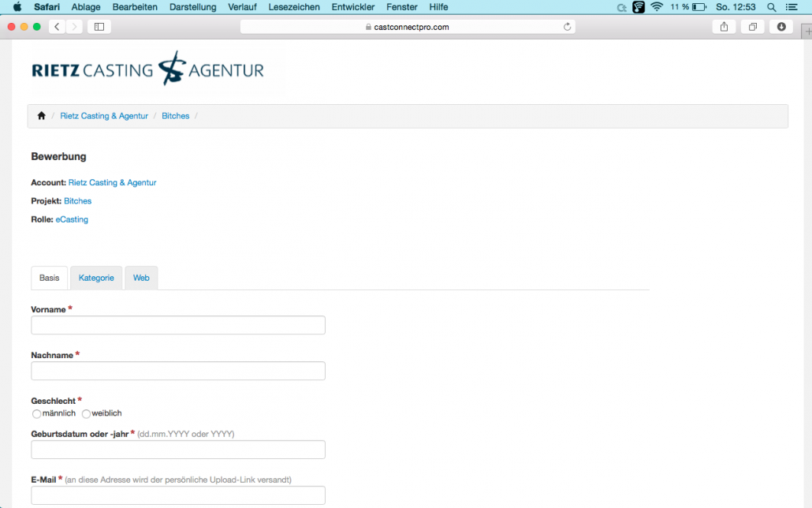This screenshot has height=508, width=812.
Task: Switch to the Kategorie tab
Action: (96, 278)
